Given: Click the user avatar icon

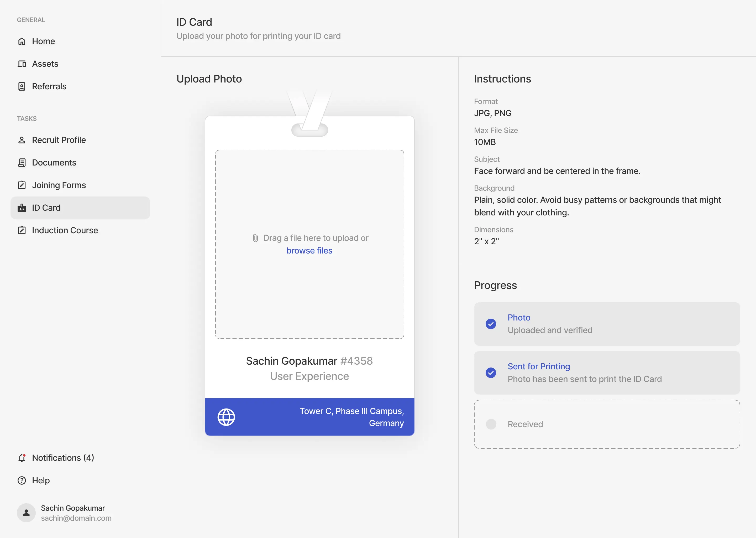Looking at the screenshot, I should 26,513.
